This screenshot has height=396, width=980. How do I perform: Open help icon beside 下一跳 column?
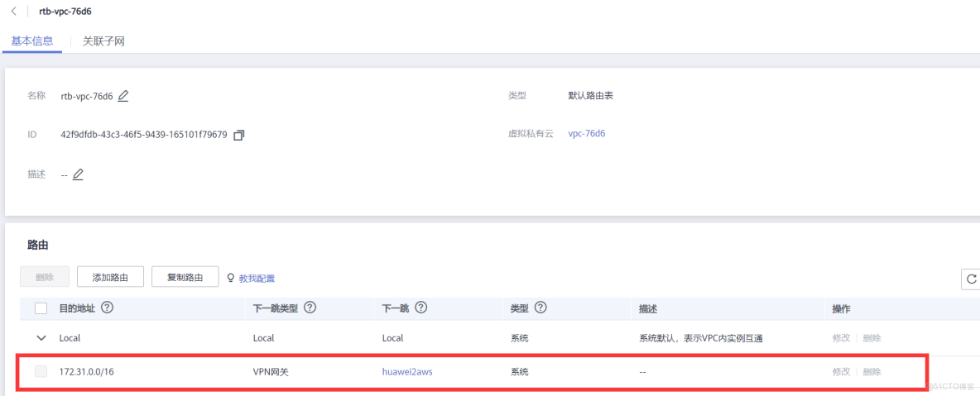click(x=420, y=308)
